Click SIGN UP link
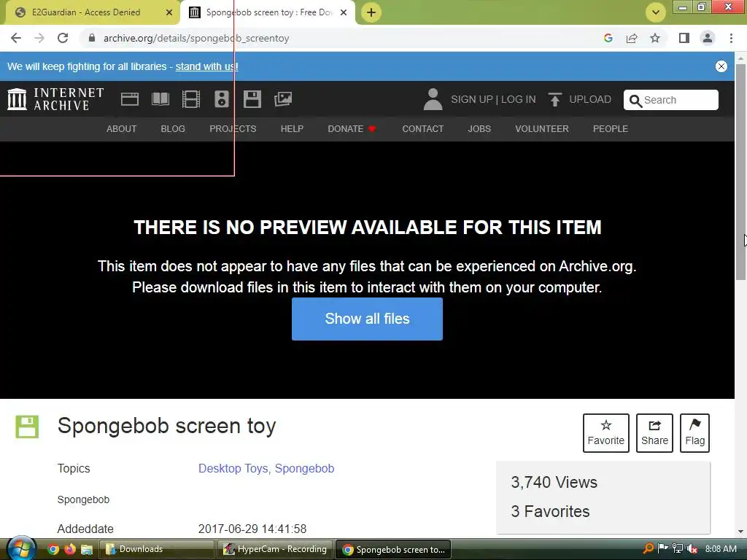The width and height of the screenshot is (747, 560). [x=472, y=99]
